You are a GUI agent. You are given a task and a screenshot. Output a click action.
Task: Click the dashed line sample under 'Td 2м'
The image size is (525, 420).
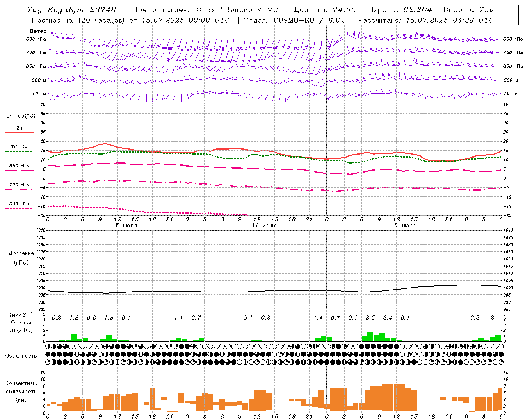point(18,152)
